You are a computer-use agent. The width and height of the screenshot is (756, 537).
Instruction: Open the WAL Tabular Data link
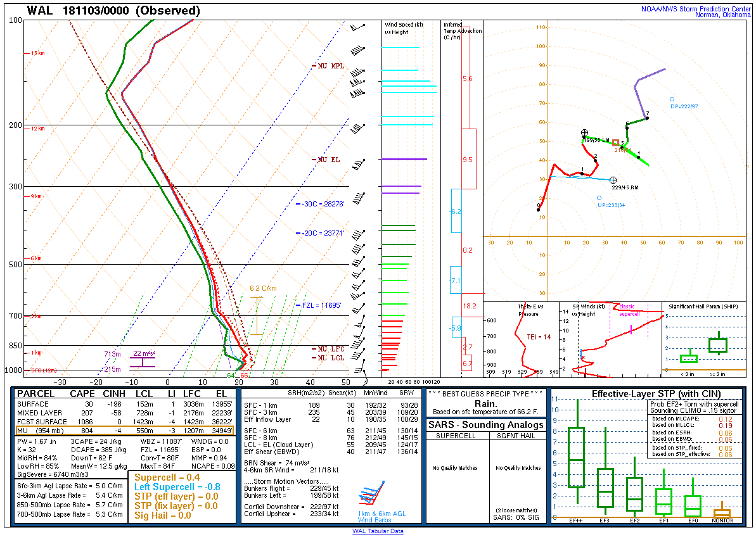pos(378,531)
